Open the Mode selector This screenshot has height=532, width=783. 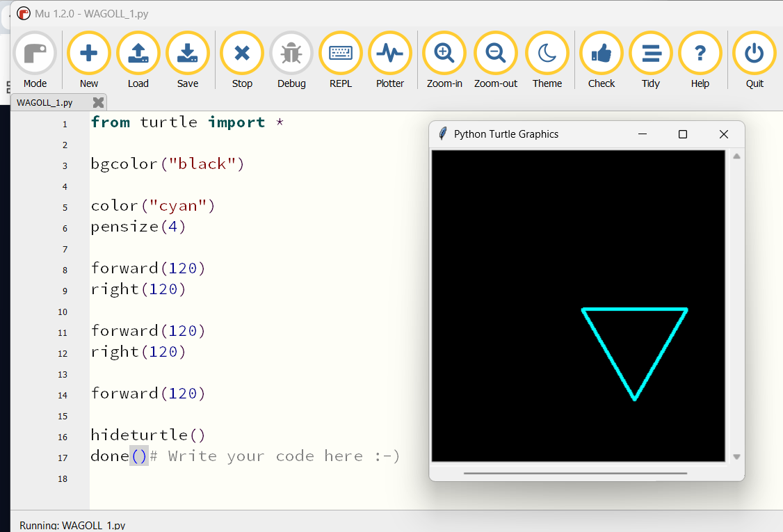pos(35,60)
